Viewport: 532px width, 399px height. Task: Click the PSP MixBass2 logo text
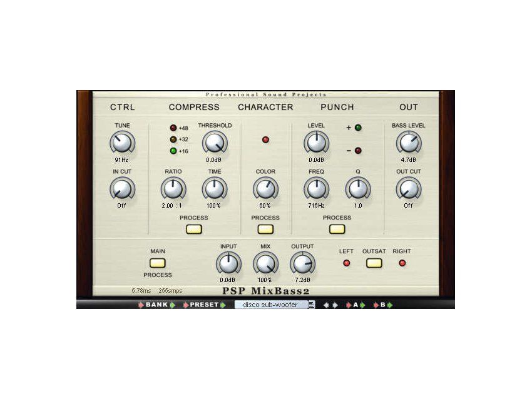point(266,291)
